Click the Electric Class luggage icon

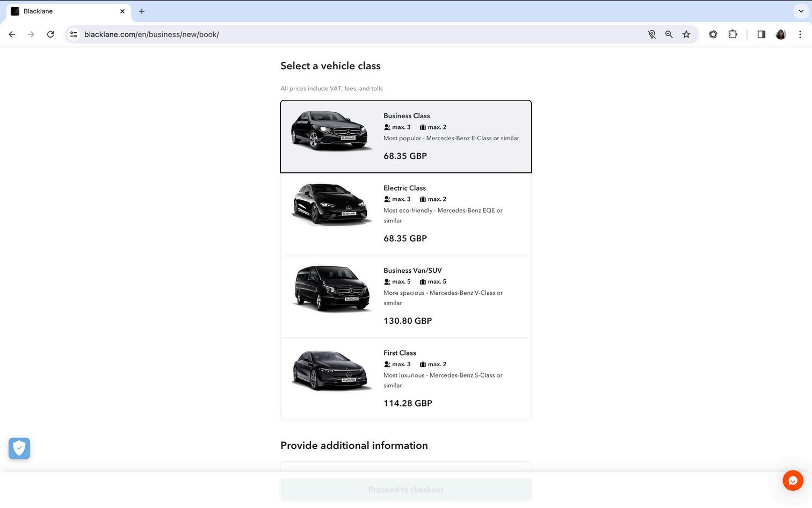pyautogui.click(x=423, y=199)
